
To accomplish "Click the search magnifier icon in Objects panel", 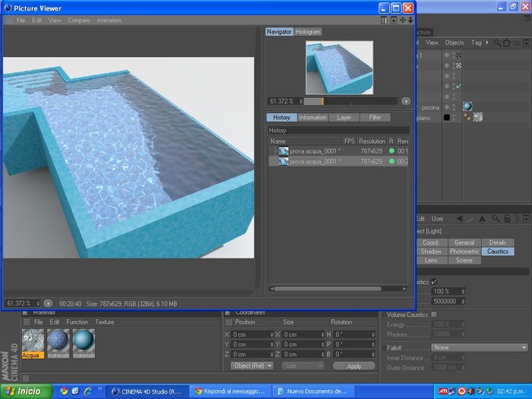I will point(497,43).
